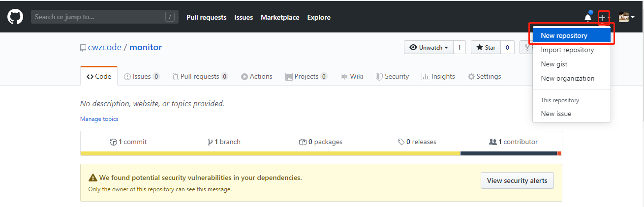Open the monitor repository link
The height and width of the screenshot is (207, 644).
pos(146,47)
